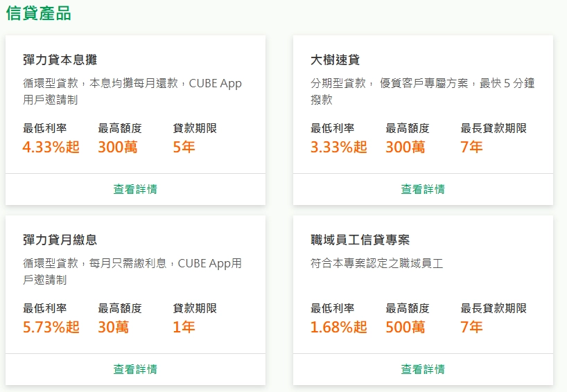Select the 彈力貸月繳息 card title
Screen dimensions: 567x392
coord(60,240)
